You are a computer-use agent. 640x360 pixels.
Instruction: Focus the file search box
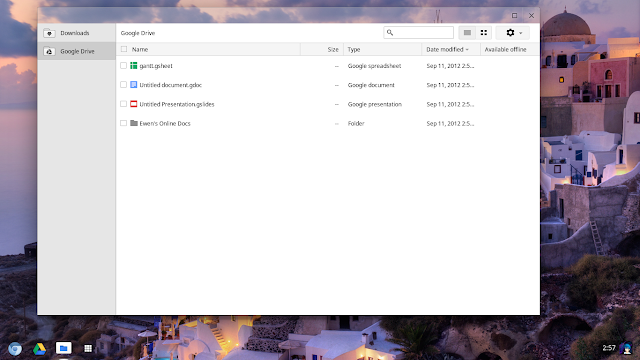(418, 33)
